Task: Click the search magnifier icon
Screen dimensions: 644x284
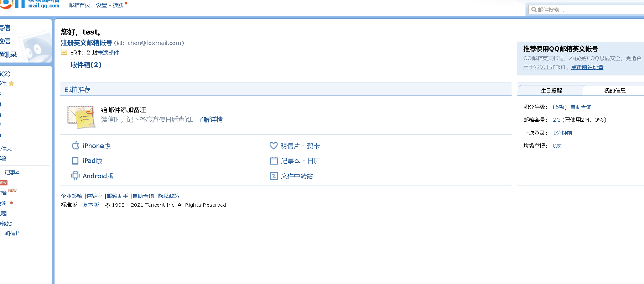Action: [x=534, y=10]
